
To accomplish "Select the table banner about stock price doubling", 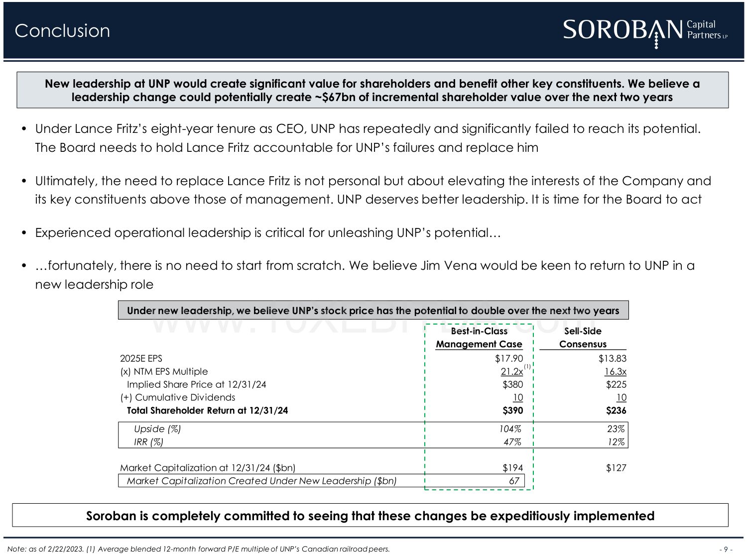I will point(373,311).
